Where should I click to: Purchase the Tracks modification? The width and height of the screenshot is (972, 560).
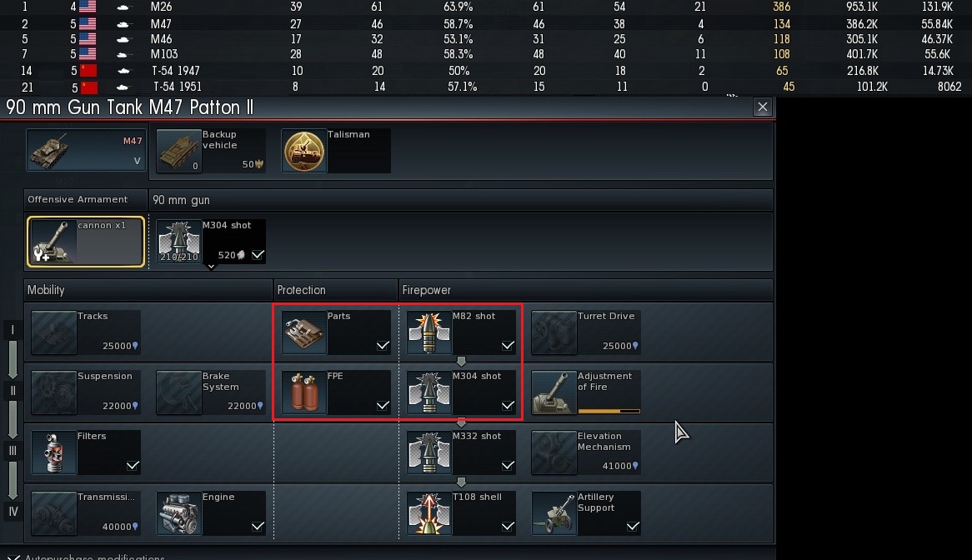pos(86,332)
